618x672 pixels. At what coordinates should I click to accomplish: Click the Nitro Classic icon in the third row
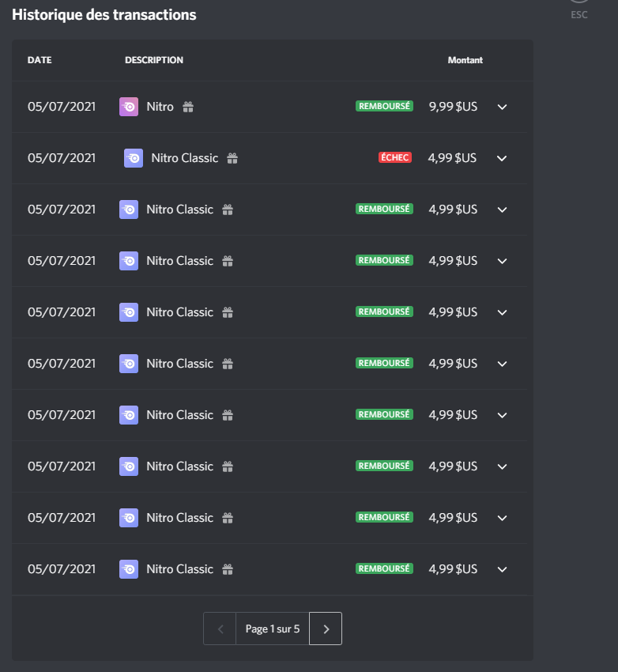pyautogui.click(x=129, y=210)
